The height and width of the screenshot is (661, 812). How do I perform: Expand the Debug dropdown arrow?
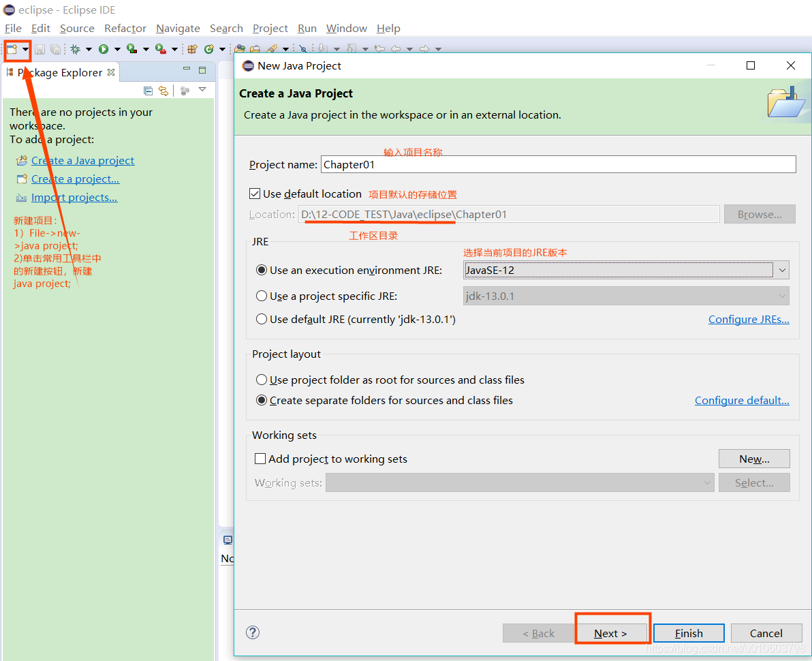(89, 49)
